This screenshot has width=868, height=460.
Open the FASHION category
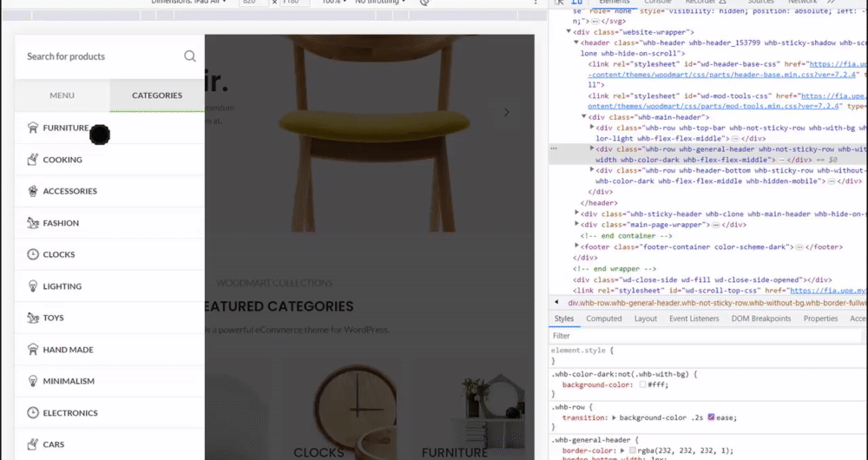(109, 223)
